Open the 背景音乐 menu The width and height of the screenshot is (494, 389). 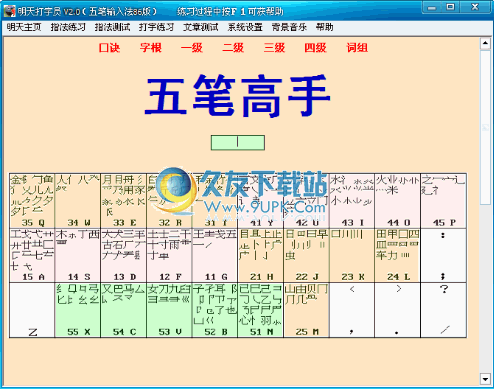click(289, 27)
